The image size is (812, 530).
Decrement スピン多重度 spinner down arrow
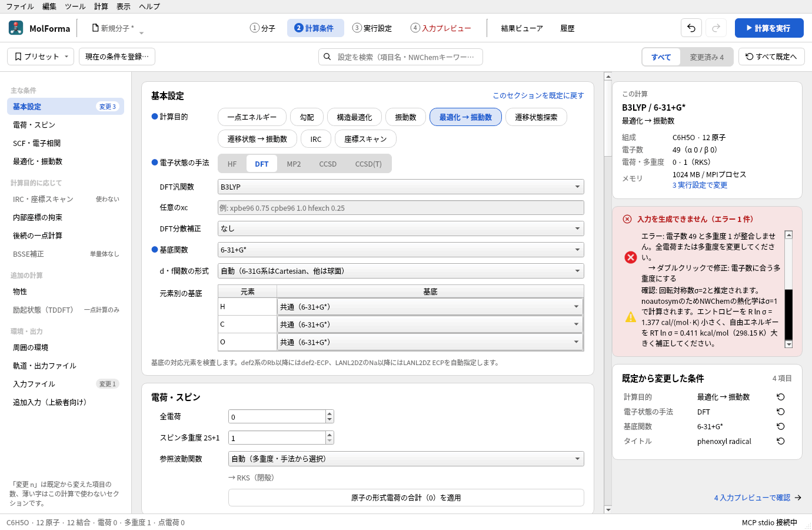coord(330,441)
